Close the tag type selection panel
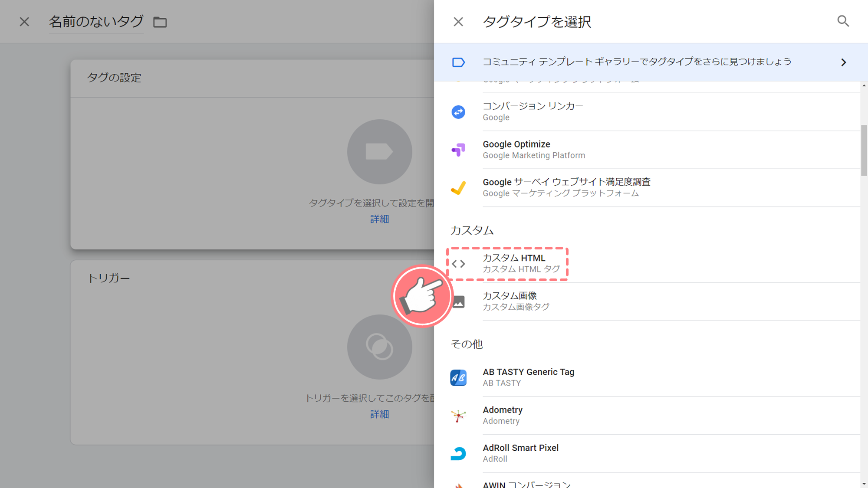Viewport: 868px width, 488px height. (x=458, y=22)
